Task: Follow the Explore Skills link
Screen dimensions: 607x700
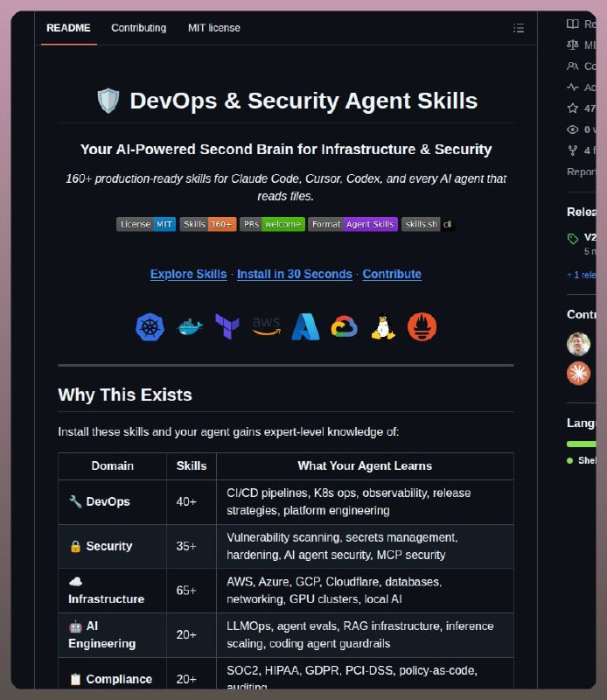Action: pos(188,274)
